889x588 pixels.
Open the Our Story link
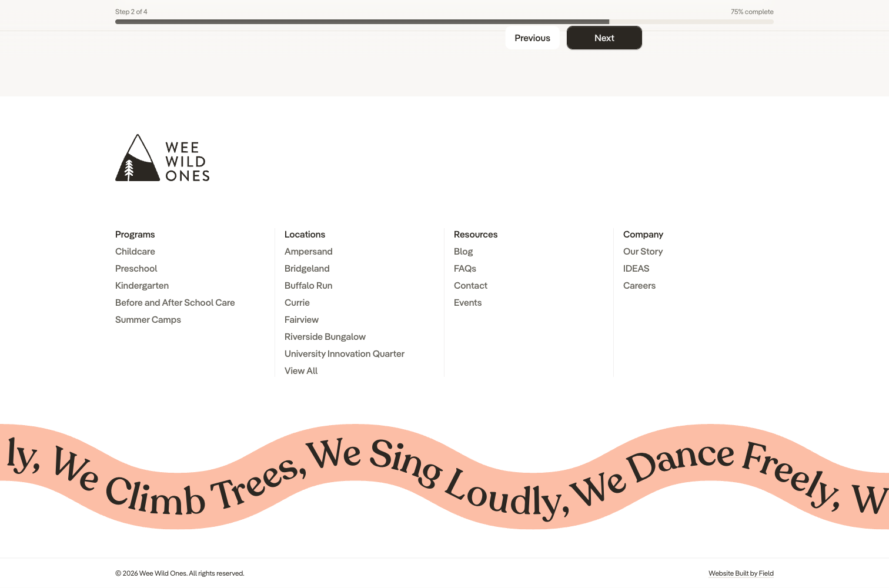pos(643,251)
